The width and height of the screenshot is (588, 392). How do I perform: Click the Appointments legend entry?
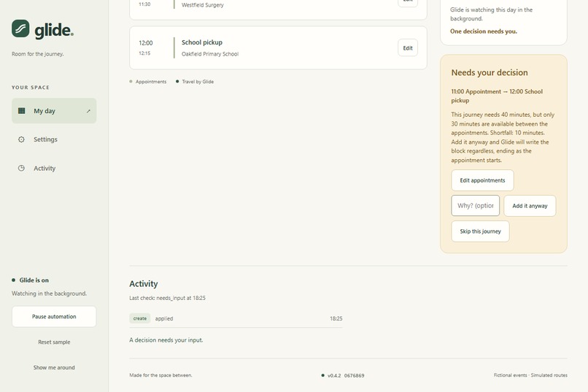(x=148, y=82)
